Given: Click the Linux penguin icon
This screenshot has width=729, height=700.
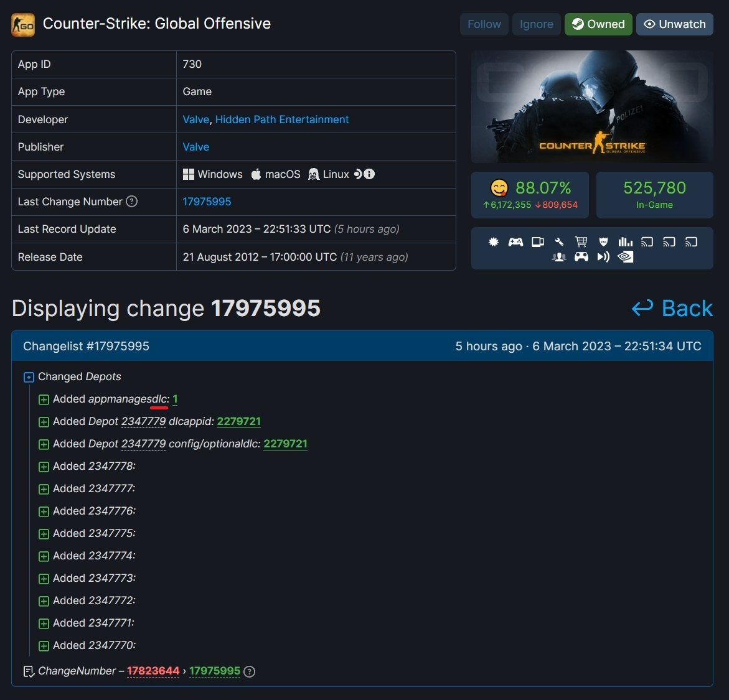Looking at the screenshot, I should click(314, 174).
